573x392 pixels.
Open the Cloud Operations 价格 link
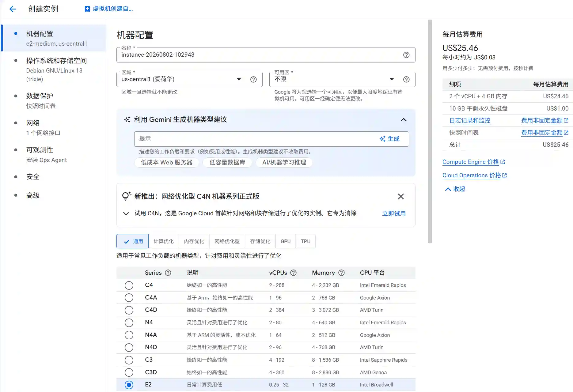(474, 175)
